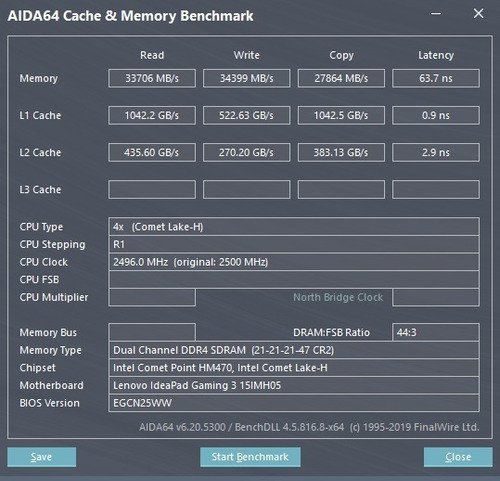Viewport: 500px width, 481px height.
Task: Click the AIDA64 version footer text
Action: (x=309, y=427)
